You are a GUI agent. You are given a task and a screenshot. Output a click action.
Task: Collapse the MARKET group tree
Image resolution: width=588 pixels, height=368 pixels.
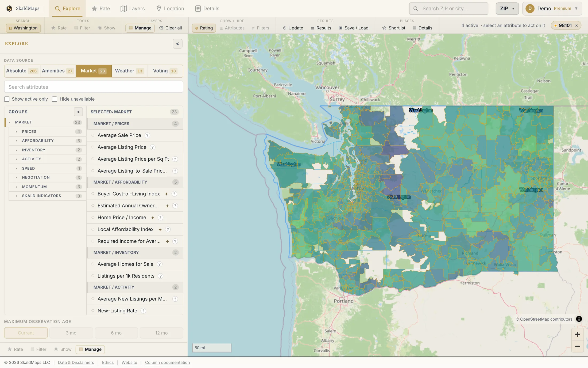[10, 122]
